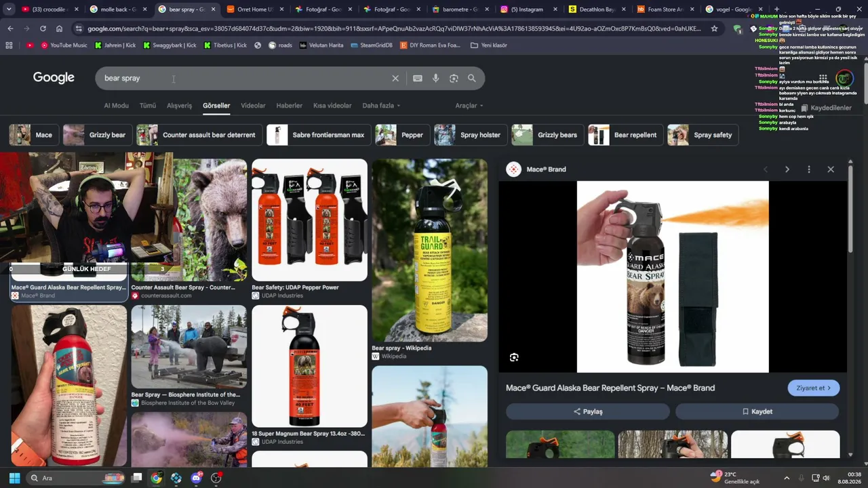Filter by Sabre frontiersman max chip
This screenshot has height=488, width=868.
click(318, 135)
